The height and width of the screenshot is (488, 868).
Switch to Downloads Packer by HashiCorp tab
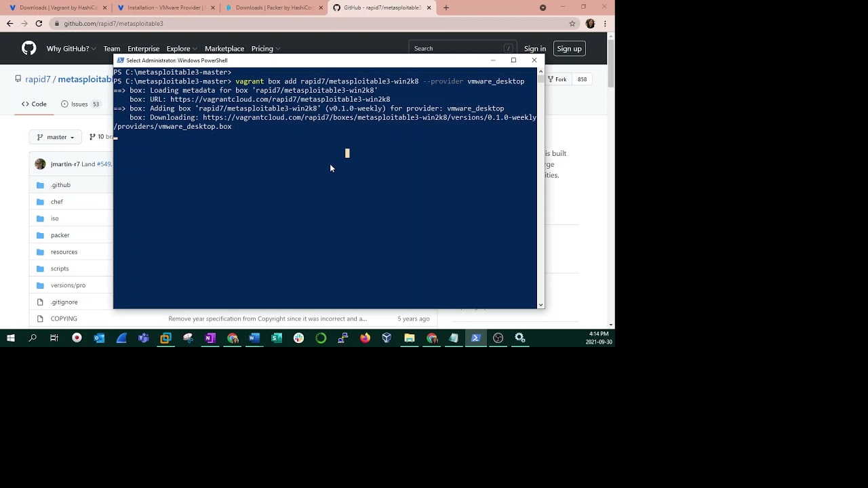click(274, 7)
